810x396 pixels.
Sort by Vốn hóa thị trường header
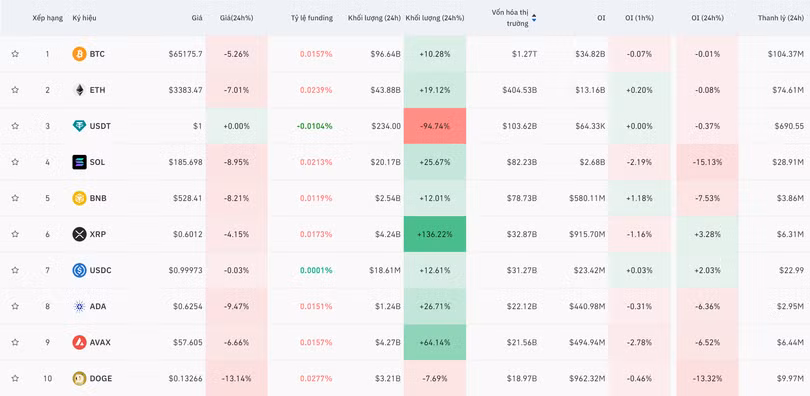point(510,18)
